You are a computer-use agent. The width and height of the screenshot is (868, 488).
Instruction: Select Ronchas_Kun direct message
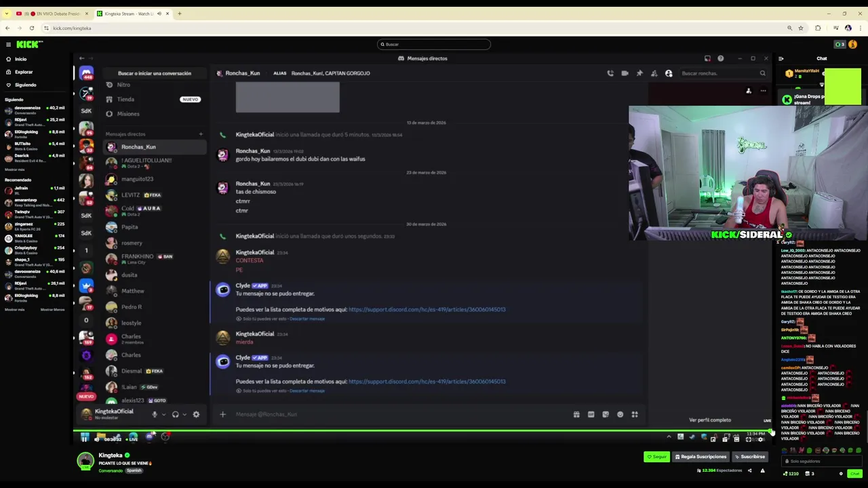tap(155, 147)
